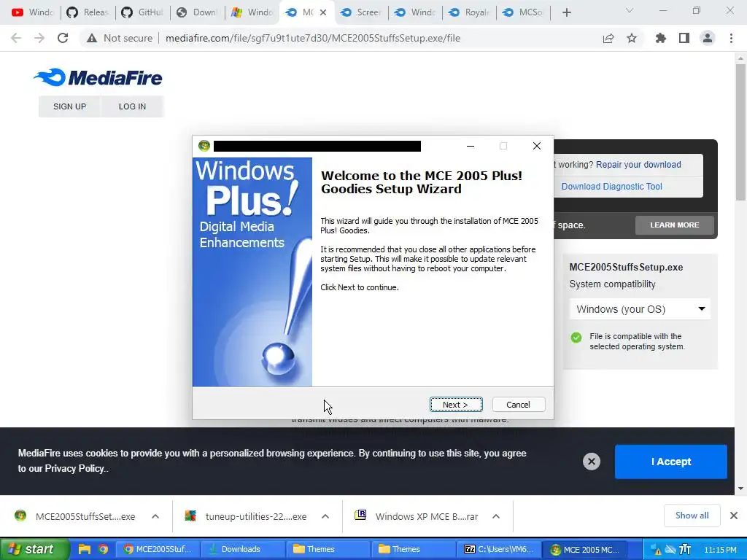Click the scrollbar down arrow
747x560 pixels.
point(740,488)
